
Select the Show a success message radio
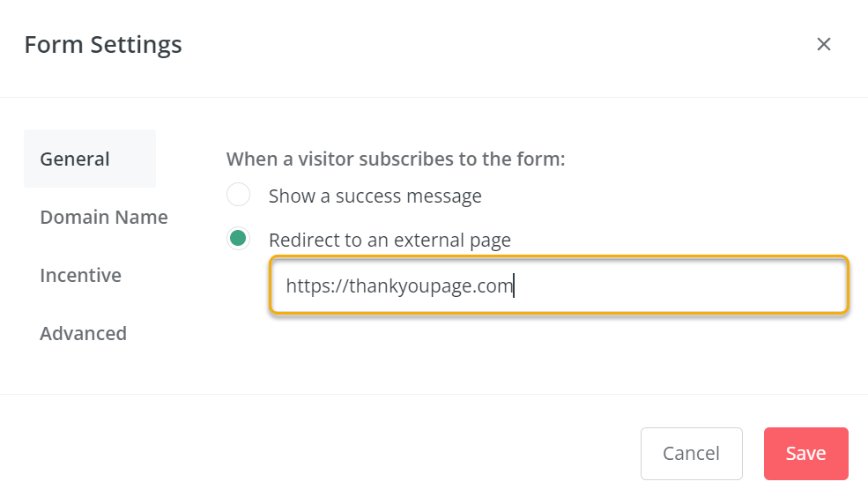click(x=238, y=195)
